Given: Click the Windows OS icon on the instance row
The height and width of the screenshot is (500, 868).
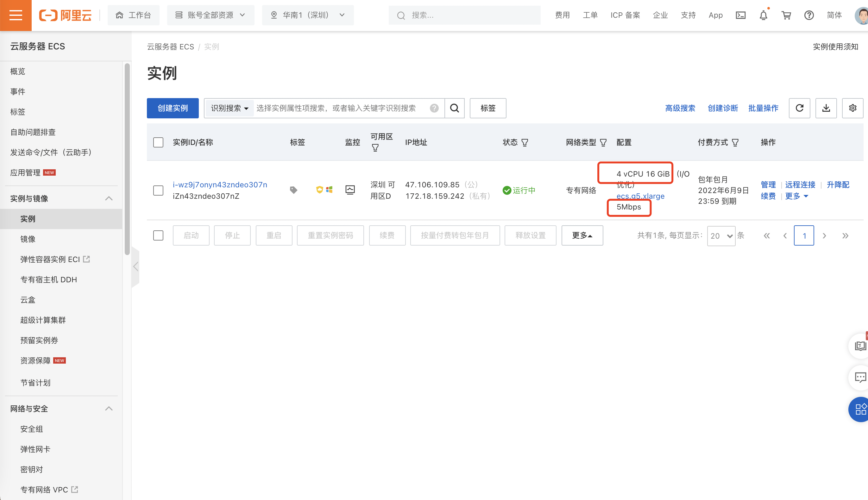Looking at the screenshot, I should (x=330, y=189).
